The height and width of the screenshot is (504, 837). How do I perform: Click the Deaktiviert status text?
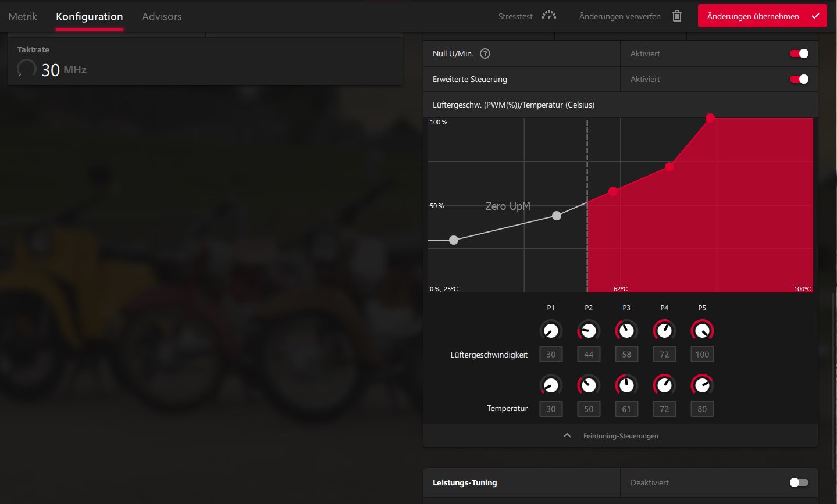650,482
